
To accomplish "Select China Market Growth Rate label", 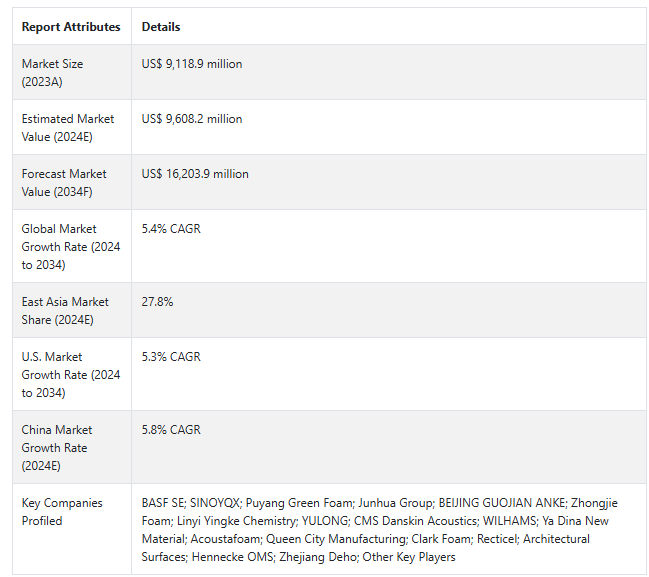I will tap(57, 447).
